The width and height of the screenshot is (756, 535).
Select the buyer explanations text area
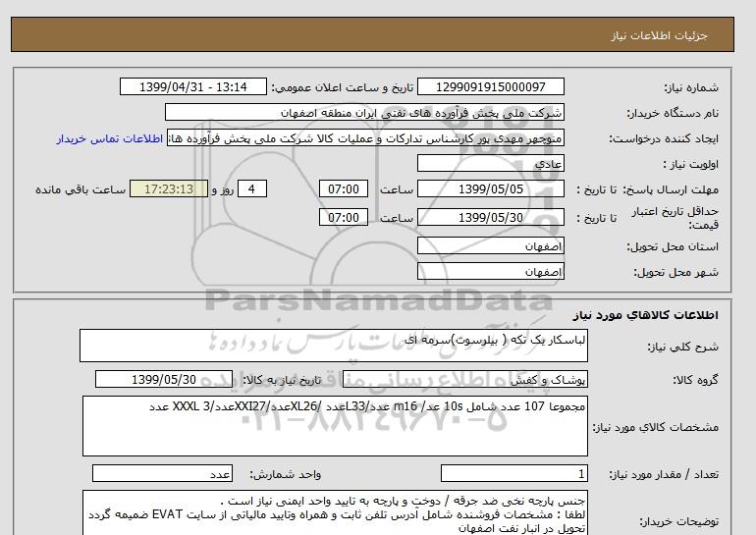pyautogui.click(x=335, y=512)
